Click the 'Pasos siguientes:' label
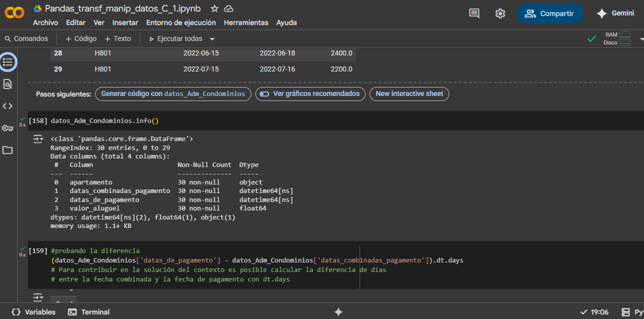Viewport: 644px width, 319px height. click(x=64, y=94)
